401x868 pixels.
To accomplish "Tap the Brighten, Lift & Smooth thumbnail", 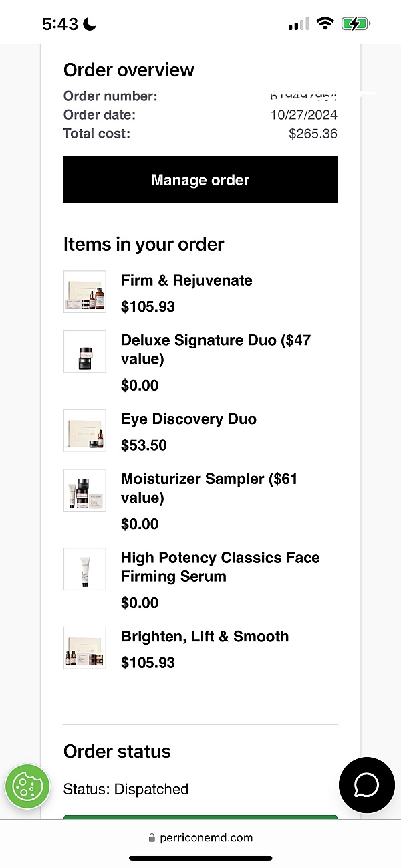I will [85, 648].
